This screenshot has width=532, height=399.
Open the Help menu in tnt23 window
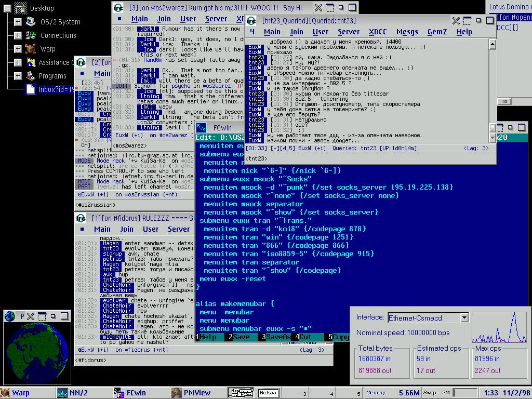tap(464, 32)
